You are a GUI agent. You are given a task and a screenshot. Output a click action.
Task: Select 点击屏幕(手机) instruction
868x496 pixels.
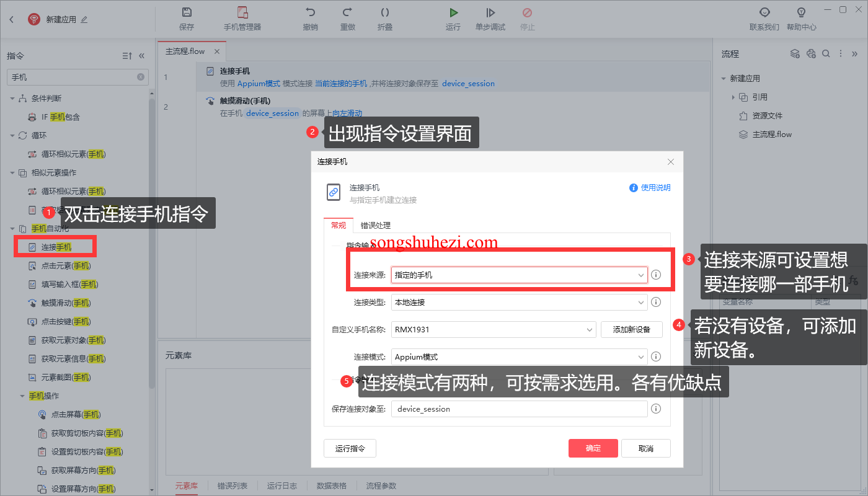point(76,414)
